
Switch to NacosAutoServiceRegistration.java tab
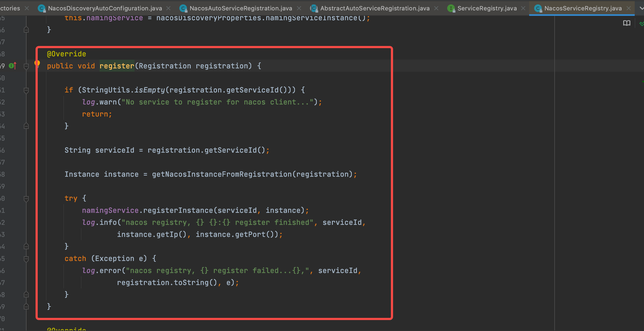(241, 8)
